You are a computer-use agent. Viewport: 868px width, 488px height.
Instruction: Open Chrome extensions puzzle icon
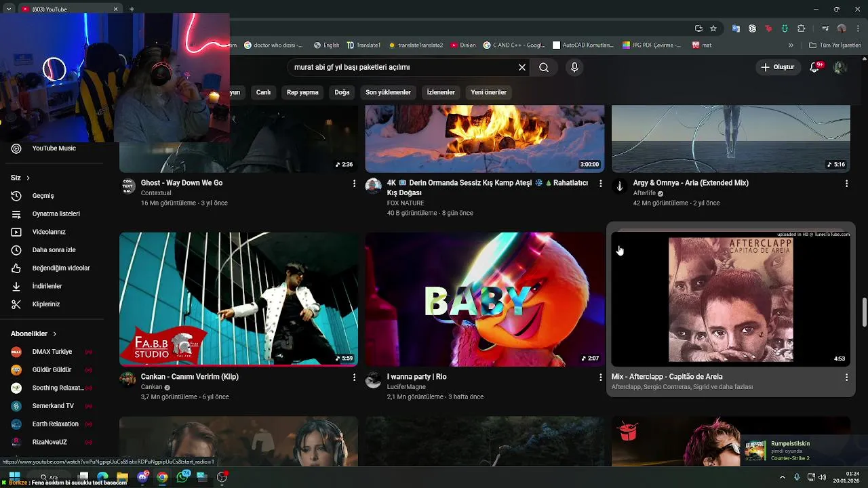(x=802, y=28)
